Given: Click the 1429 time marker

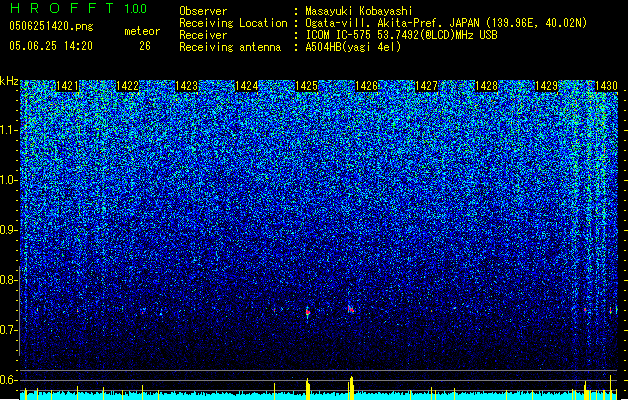Looking at the screenshot, I should click(546, 86).
